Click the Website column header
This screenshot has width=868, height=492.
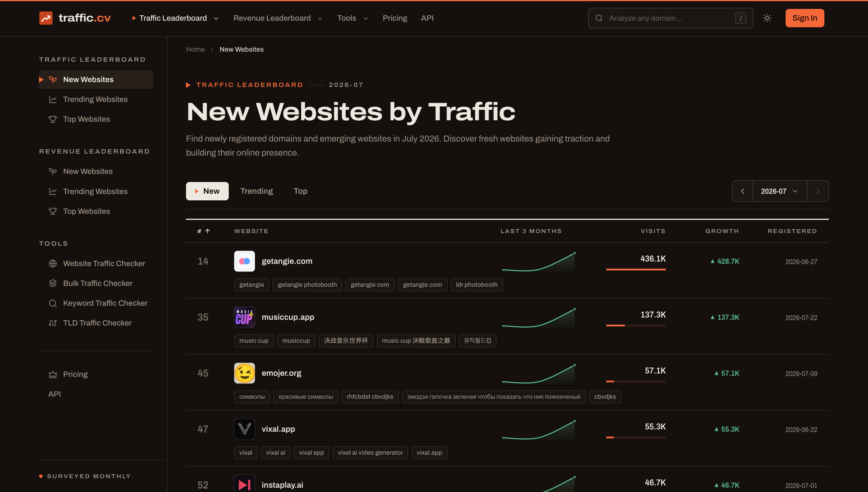(x=251, y=231)
